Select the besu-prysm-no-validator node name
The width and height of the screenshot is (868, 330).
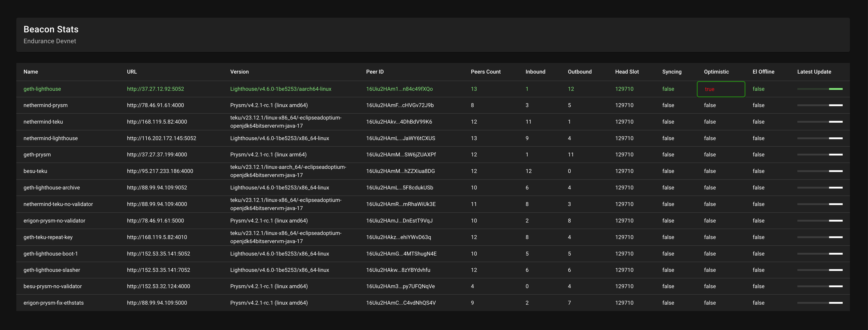(53, 286)
